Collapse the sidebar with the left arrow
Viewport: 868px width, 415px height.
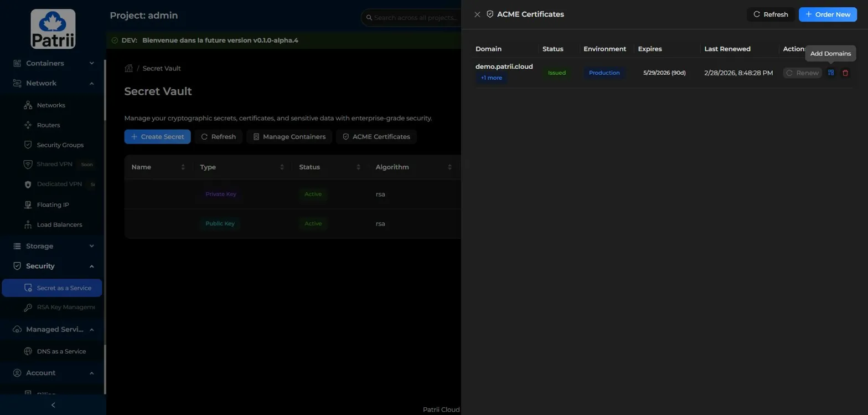(x=53, y=405)
